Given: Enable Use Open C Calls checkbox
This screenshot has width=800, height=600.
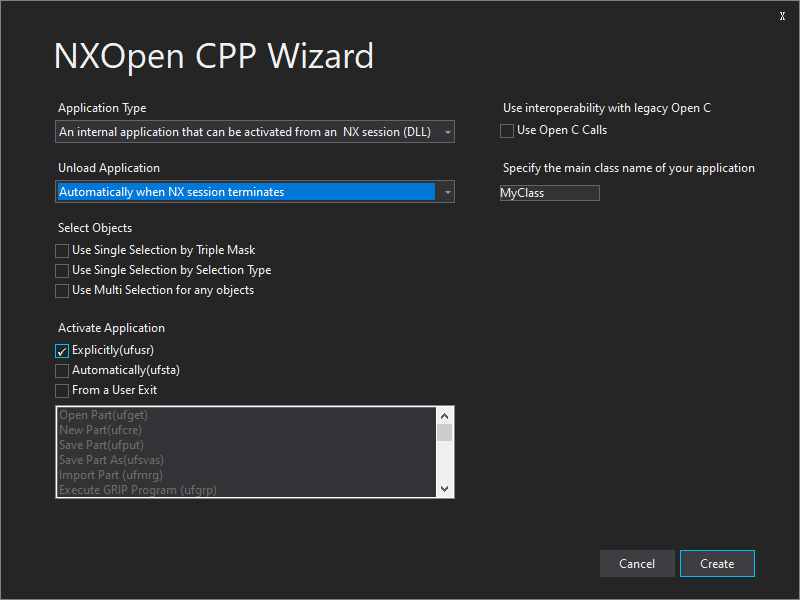Looking at the screenshot, I should (507, 131).
